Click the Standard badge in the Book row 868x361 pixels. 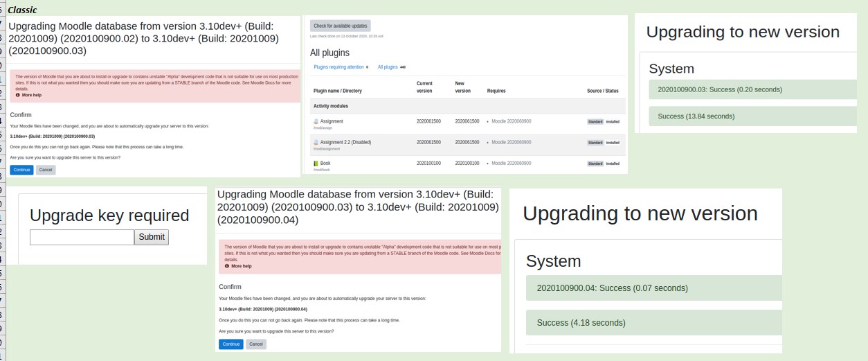coord(595,164)
